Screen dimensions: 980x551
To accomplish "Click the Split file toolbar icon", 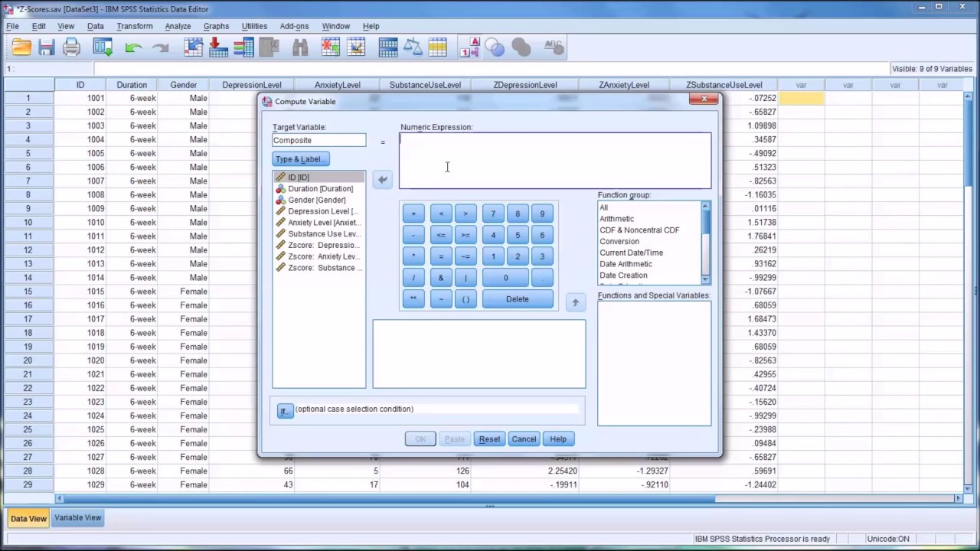I will tap(388, 47).
